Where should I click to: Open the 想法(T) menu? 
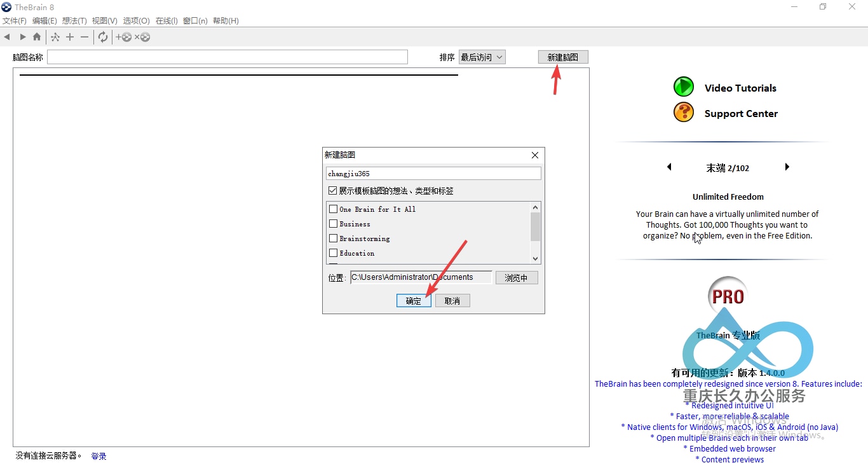[74, 21]
